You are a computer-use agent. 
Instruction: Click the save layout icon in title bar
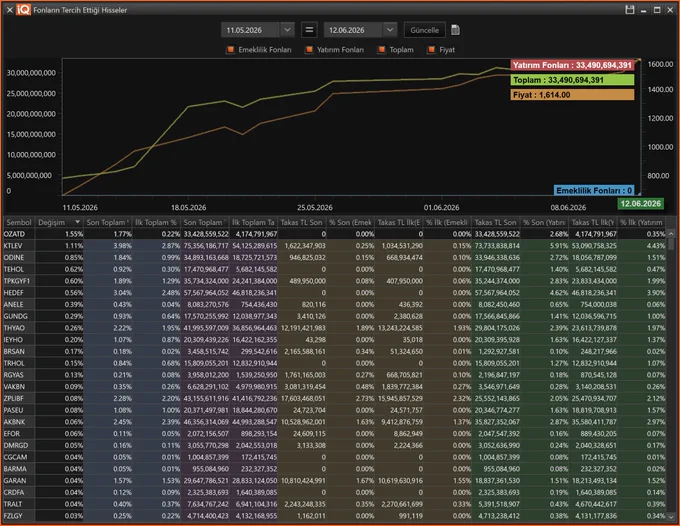tap(630, 10)
